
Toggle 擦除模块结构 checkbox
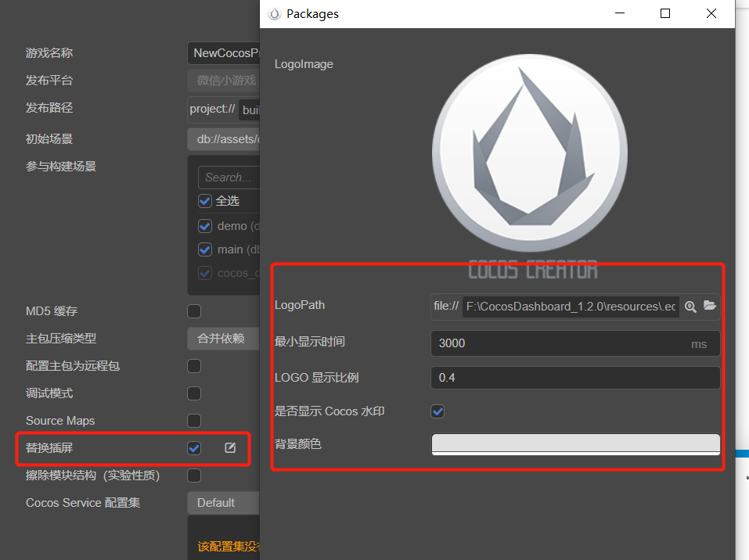click(194, 476)
